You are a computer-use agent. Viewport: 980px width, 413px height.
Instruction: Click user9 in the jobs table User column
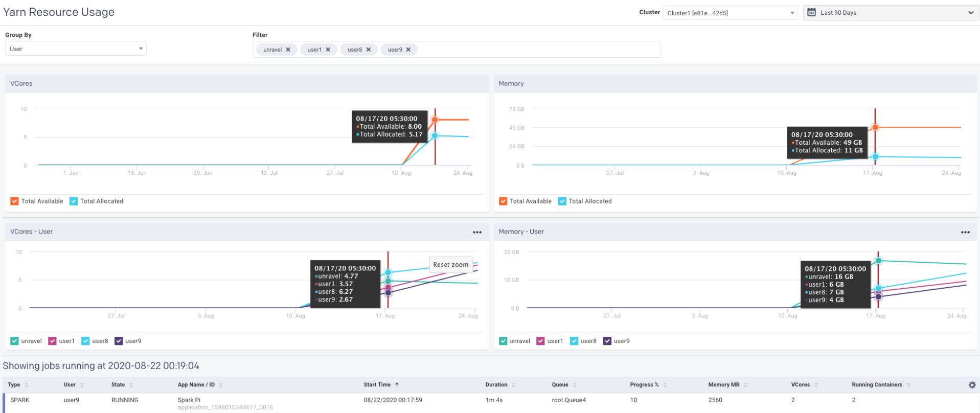point(72,400)
